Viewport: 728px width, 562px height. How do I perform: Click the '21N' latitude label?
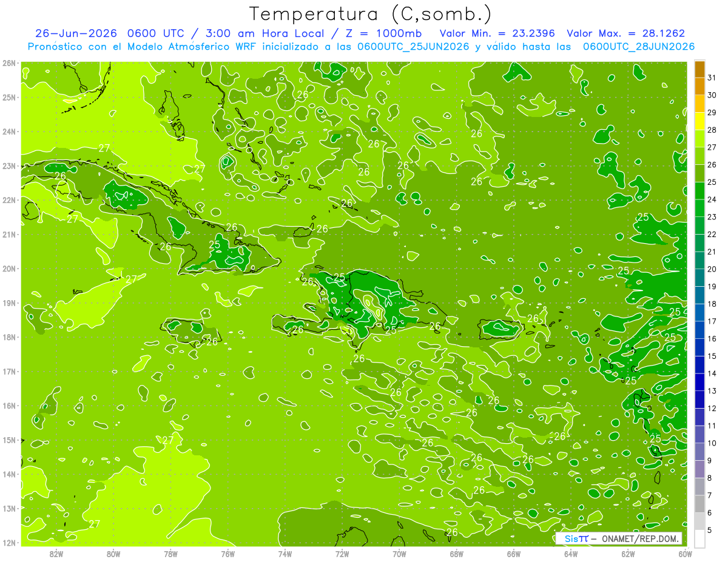pyautogui.click(x=8, y=234)
